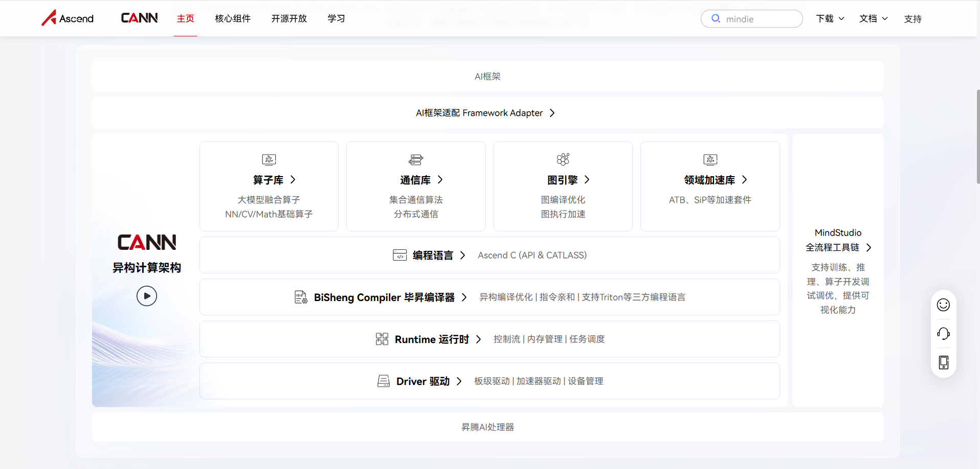This screenshot has width=980, height=469.
Task: Click the chevron after 毕昇编译器
Action: (464, 297)
